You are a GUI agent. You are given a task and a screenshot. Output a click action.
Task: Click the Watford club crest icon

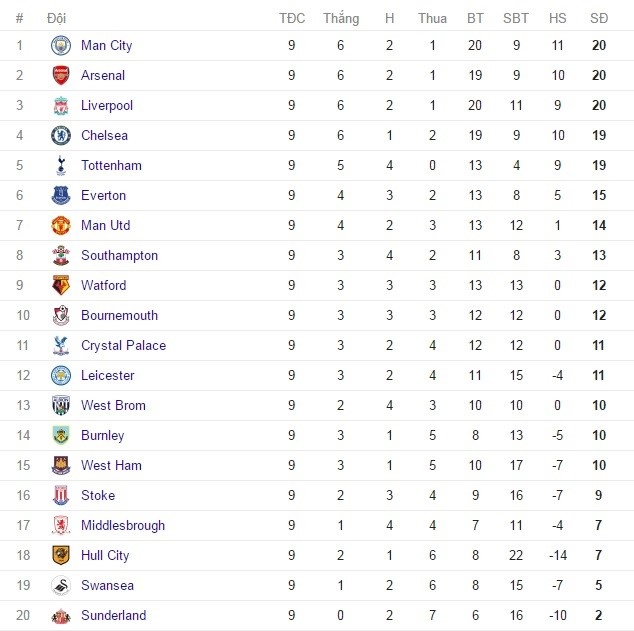(61, 286)
